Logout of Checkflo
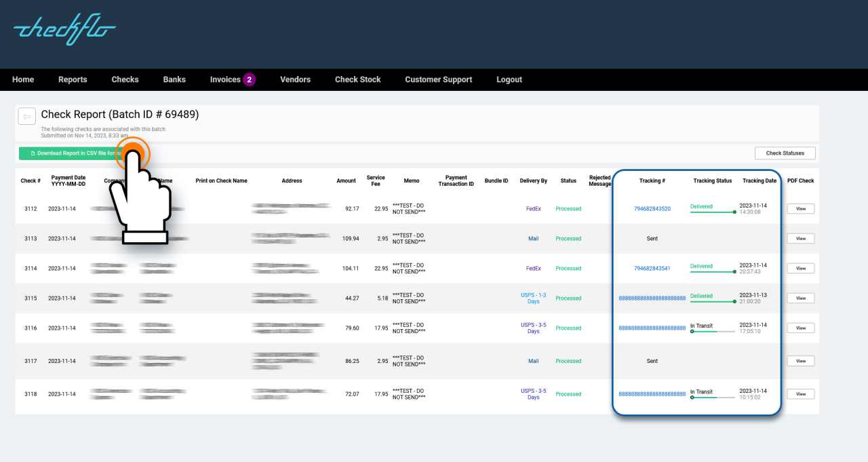 click(509, 79)
